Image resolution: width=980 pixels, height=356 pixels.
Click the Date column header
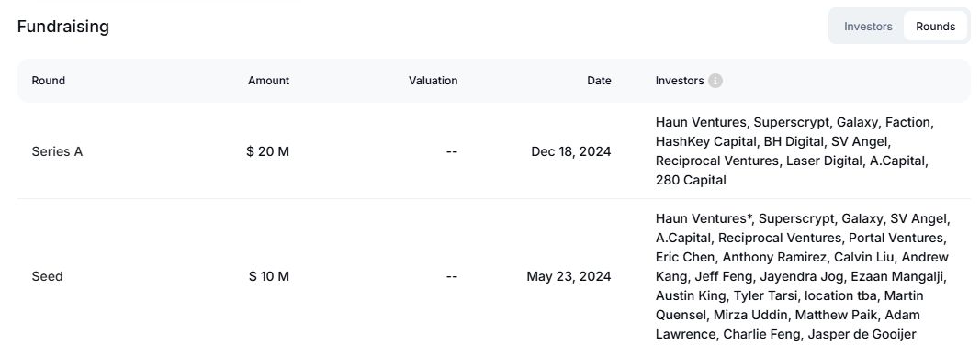599,81
